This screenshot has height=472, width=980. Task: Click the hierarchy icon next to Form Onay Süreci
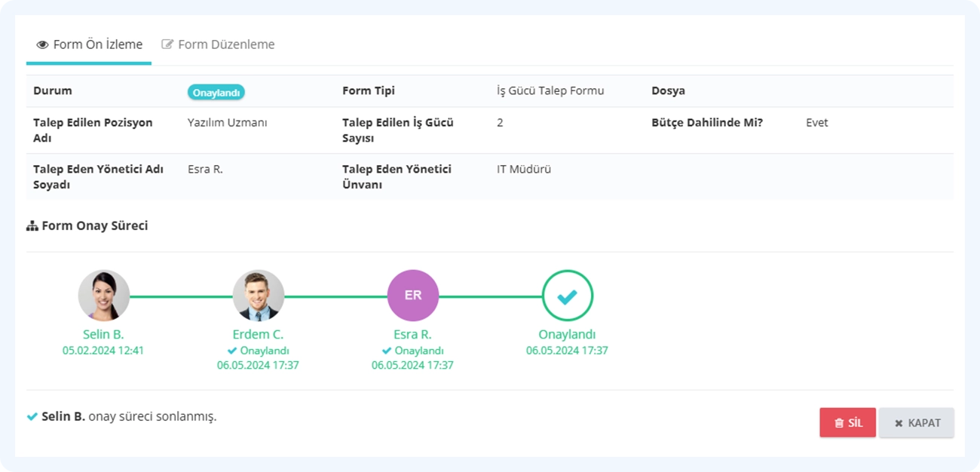(x=32, y=226)
